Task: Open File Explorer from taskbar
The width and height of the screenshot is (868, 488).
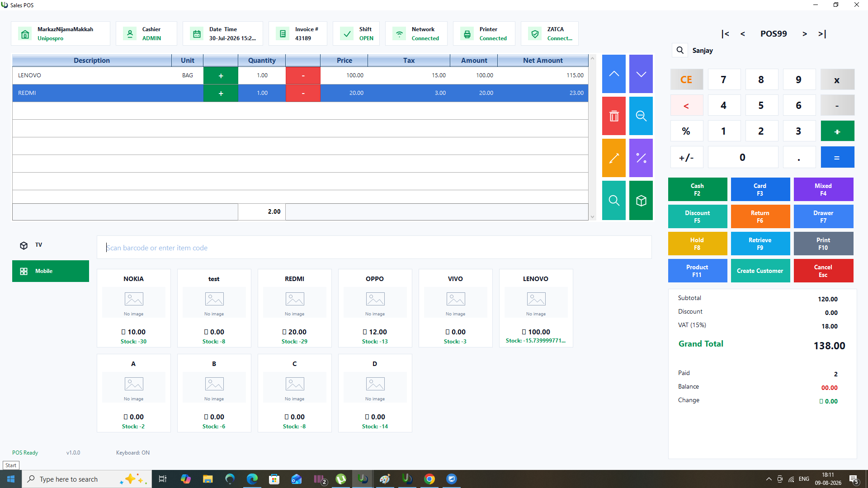Action: 208,479
